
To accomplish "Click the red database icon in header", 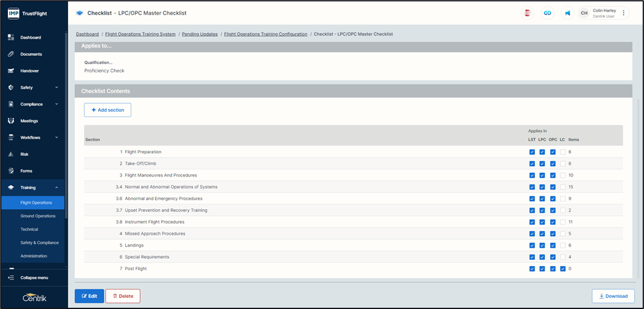I will [527, 13].
